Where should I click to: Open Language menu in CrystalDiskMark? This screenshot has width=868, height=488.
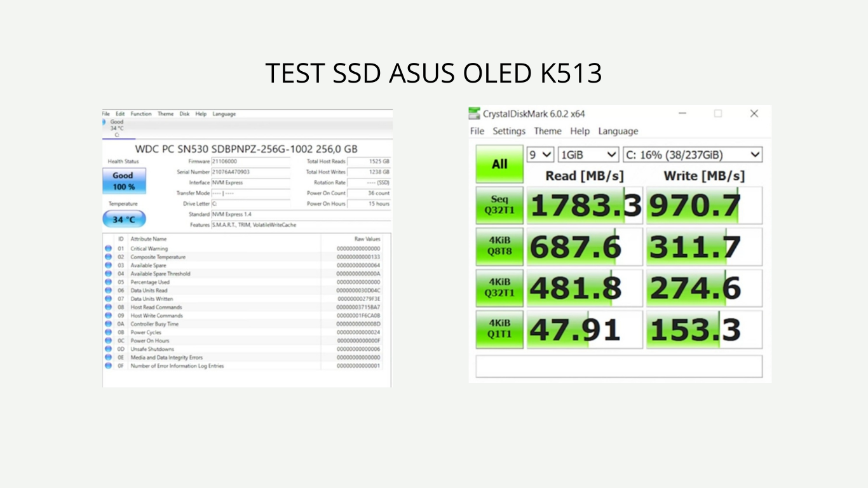click(x=618, y=131)
